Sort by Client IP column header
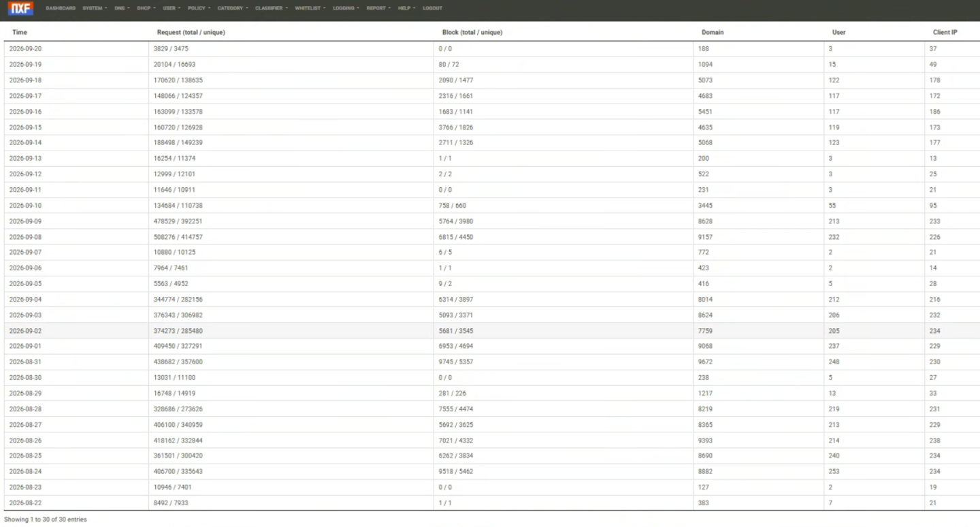Screen dimensions: 980x527 945,32
